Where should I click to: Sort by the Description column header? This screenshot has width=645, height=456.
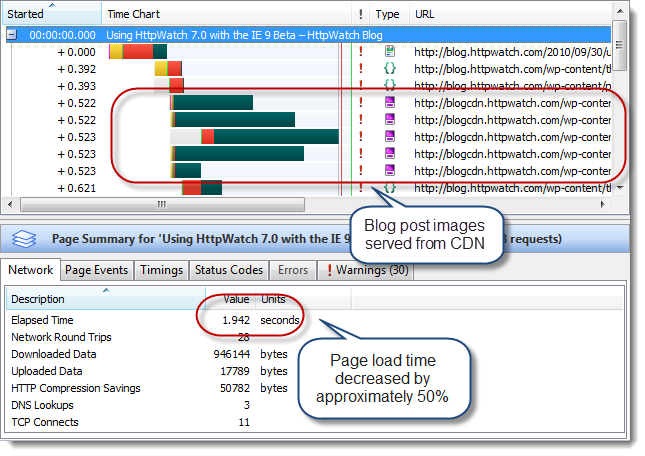pyautogui.click(x=106, y=299)
